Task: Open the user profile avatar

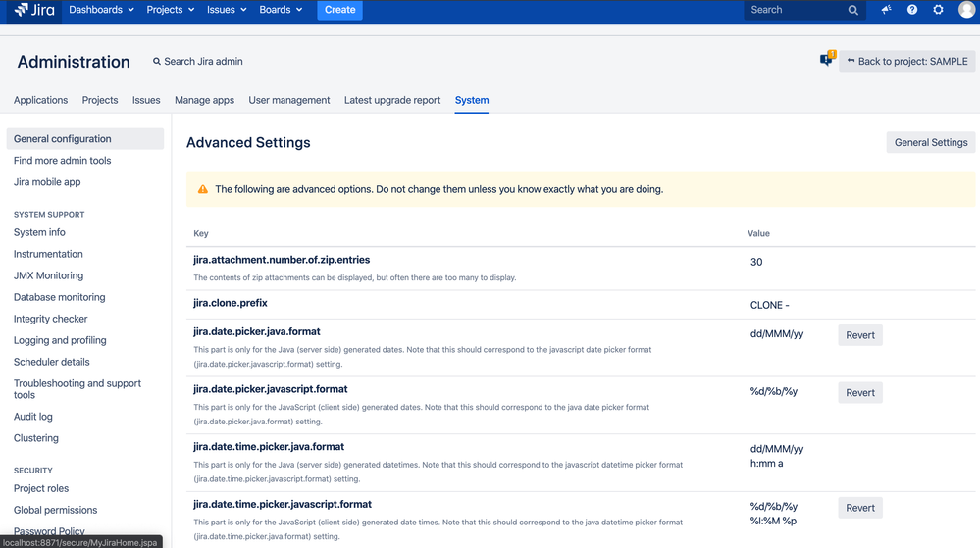Action: click(x=967, y=10)
